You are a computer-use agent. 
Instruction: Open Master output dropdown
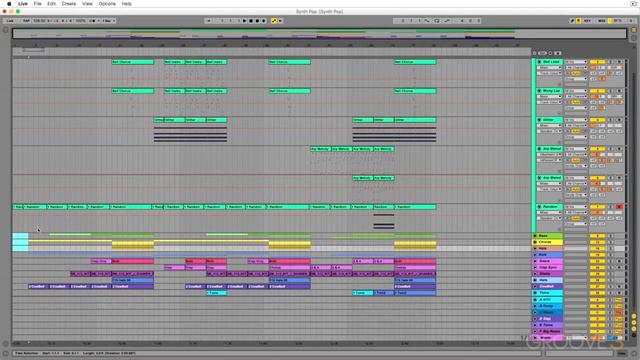pyautogui.click(x=576, y=338)
